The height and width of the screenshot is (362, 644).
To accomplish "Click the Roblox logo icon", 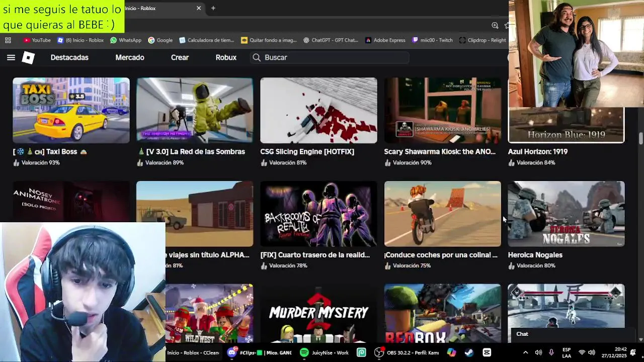I will pos(28,57).
